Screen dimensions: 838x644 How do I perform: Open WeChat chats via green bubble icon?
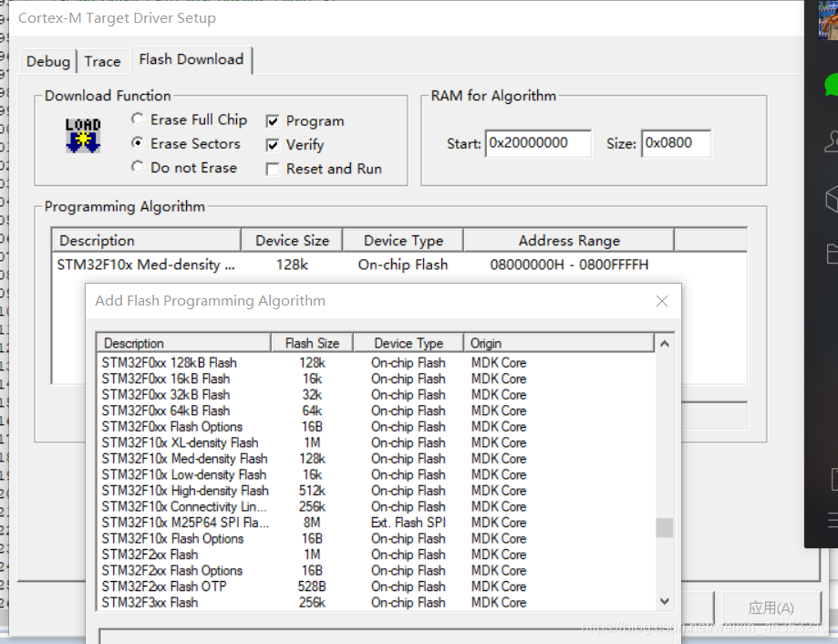831,85
